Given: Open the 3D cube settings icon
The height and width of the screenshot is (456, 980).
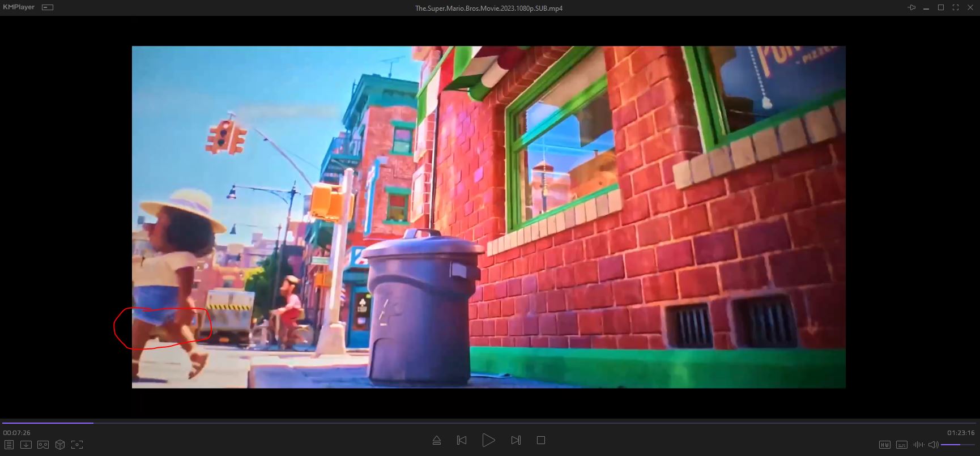Looking at the screenshot, I should click(60, 445).
